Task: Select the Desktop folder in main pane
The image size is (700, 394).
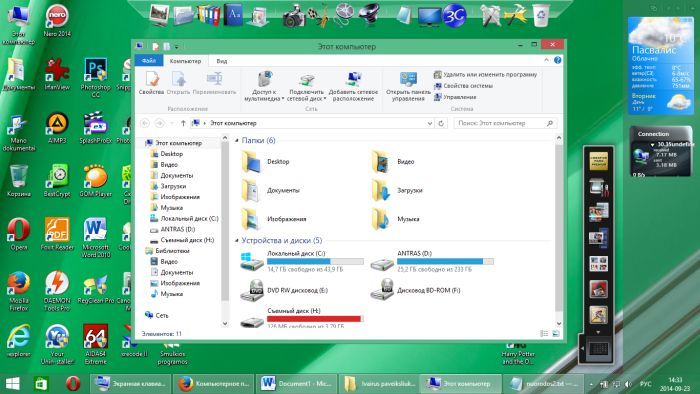Action: [x=266, y=162]
